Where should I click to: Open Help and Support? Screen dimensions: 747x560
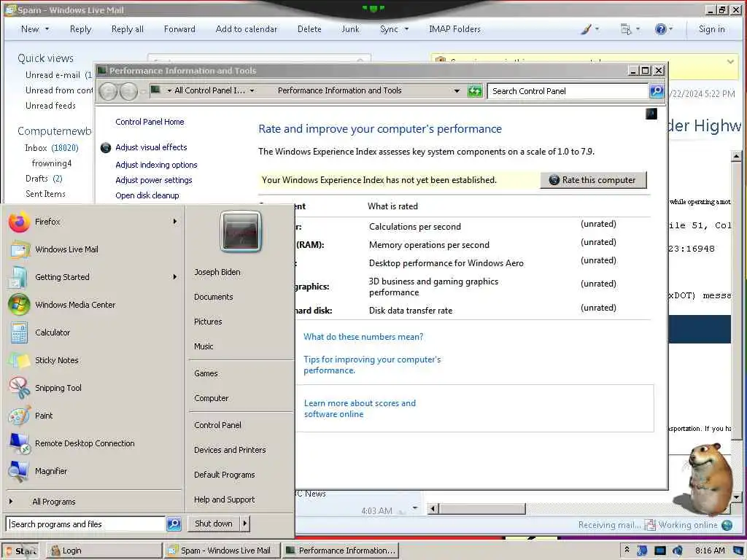(225, 499)
